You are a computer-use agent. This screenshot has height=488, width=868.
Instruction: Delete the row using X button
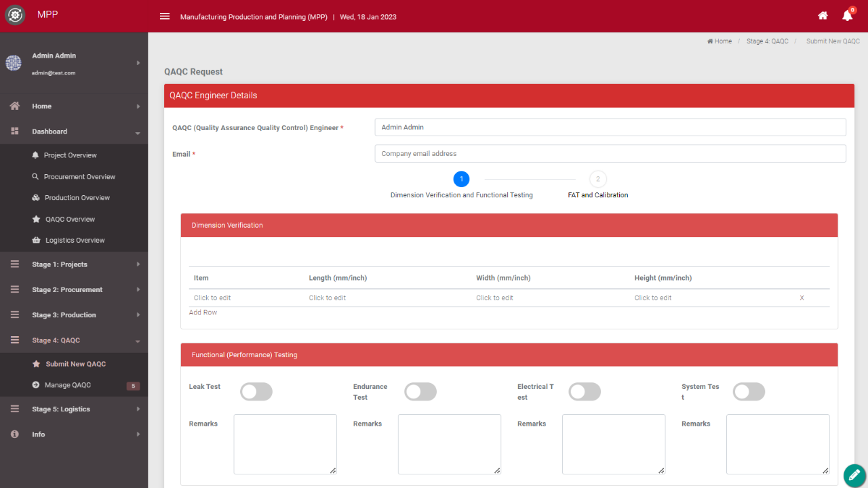point(802,298)
